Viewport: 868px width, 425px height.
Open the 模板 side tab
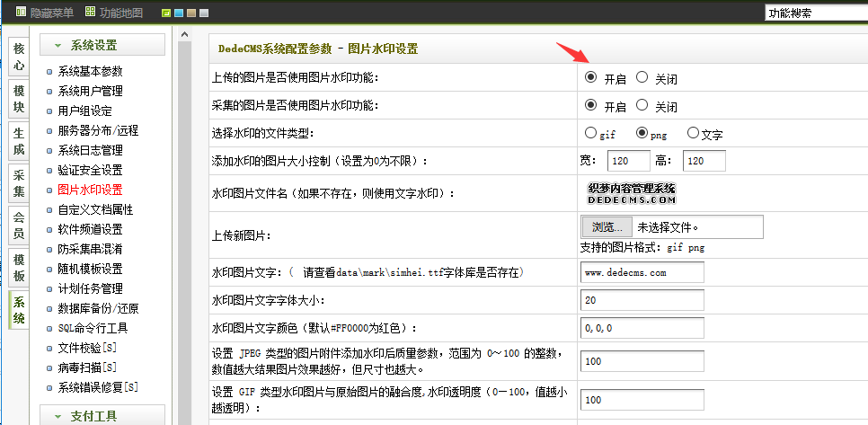(x=19, y=267)
